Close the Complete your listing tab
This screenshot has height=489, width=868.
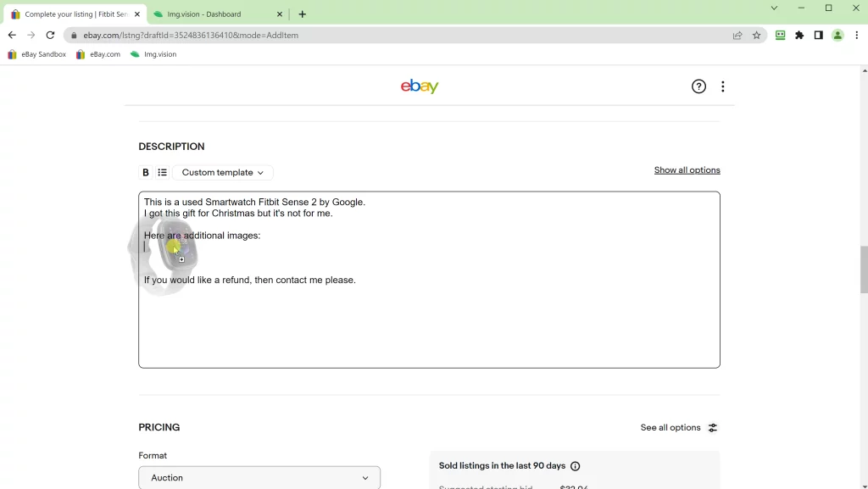coord(137,14)
